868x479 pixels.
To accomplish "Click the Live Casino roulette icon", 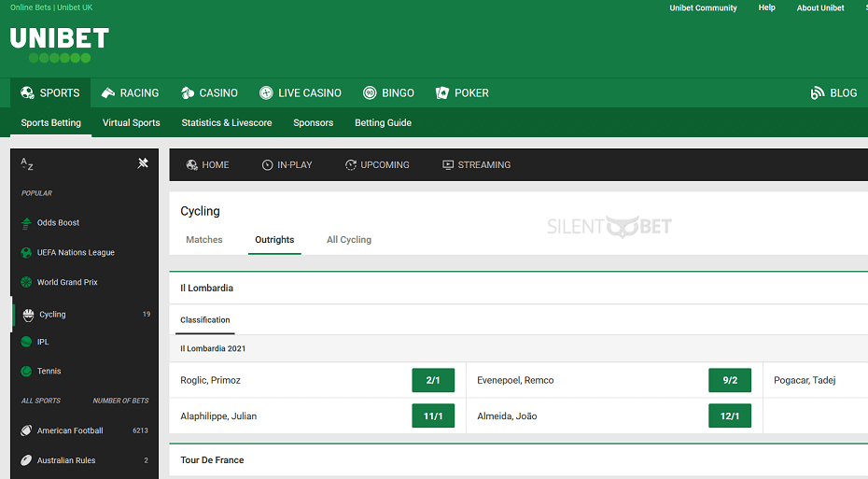I will 266,93.
